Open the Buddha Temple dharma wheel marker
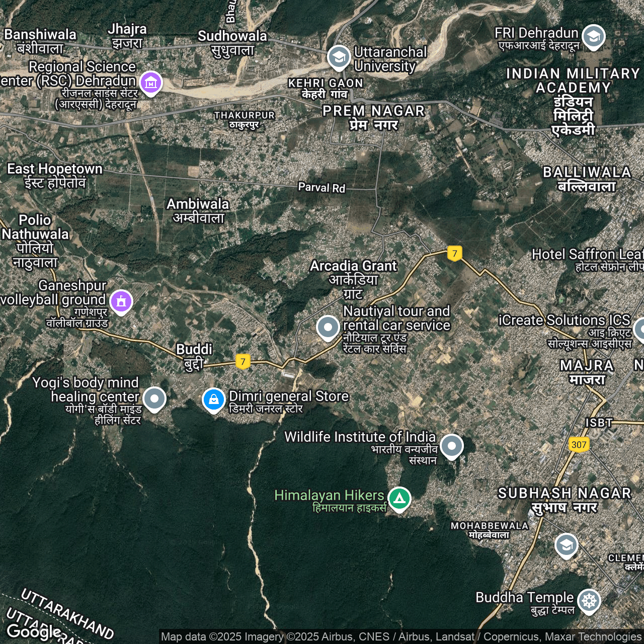Viewport: 644px width, 644px height. 589,601
